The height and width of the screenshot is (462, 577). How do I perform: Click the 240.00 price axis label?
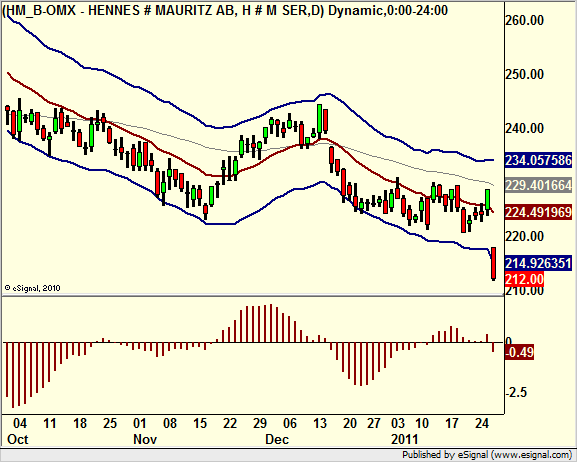524,128
